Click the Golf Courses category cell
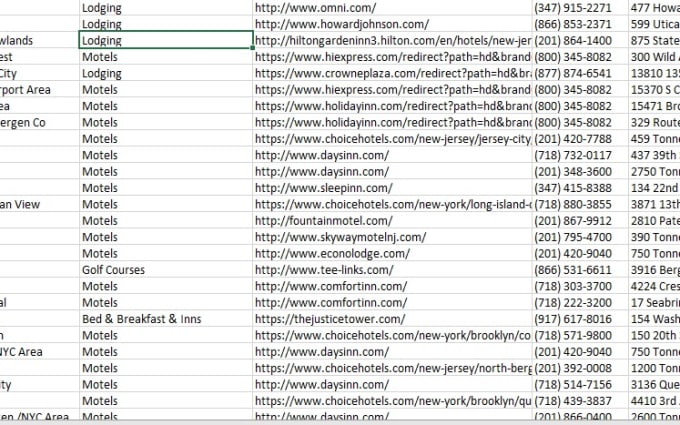Image resolution: width=680 pixels, height=425 pixels. tap(166, 270)
